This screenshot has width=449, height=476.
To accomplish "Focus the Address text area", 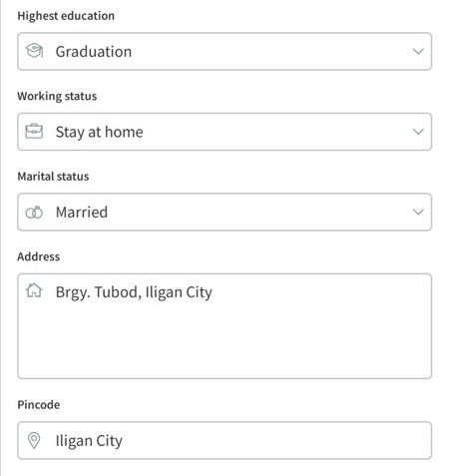I will pos(224,326).
